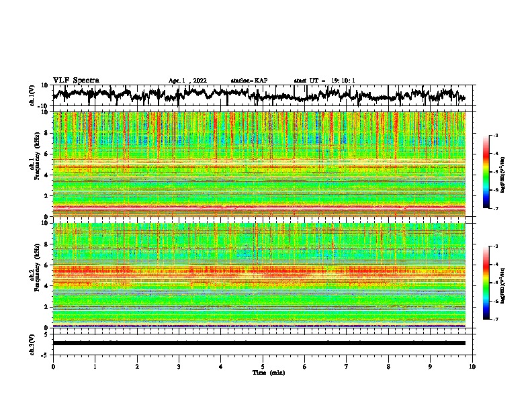Select the date text "Apr. 1, 2022"
Screen dimensions: 532x411
tap(187, 81)
